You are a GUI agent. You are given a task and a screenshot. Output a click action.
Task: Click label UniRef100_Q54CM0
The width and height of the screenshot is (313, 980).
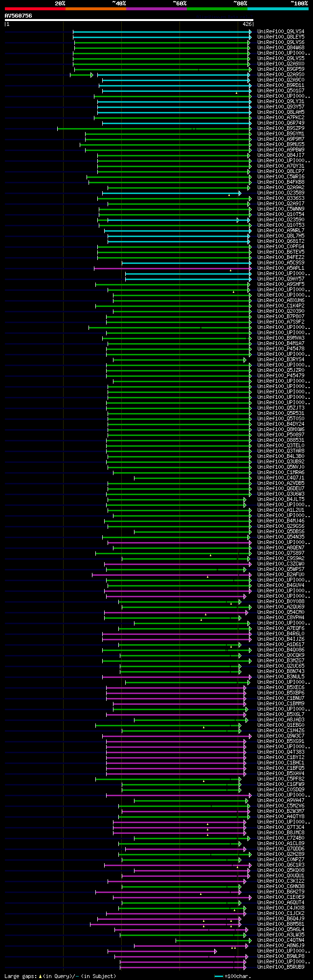click(x=281, y=612)
